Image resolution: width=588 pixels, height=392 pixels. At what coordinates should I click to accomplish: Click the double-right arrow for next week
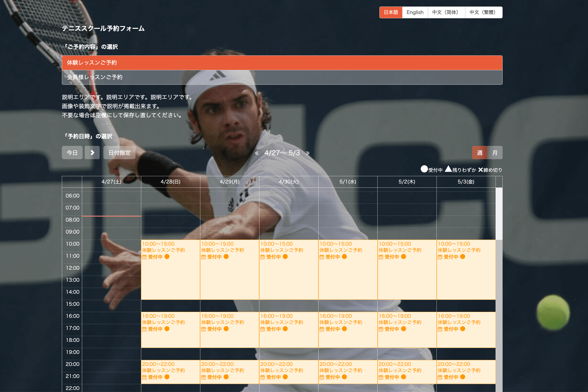[308, 153]
